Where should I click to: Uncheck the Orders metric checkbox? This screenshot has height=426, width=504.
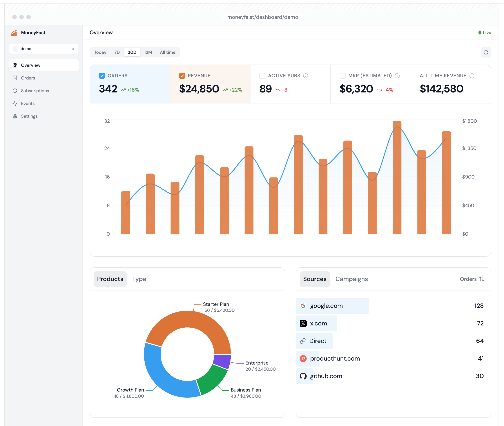(102, 76)
